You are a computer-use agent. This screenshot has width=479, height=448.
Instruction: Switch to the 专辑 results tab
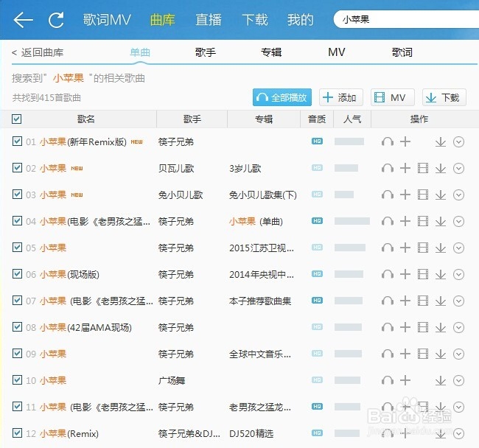[271, 52]
